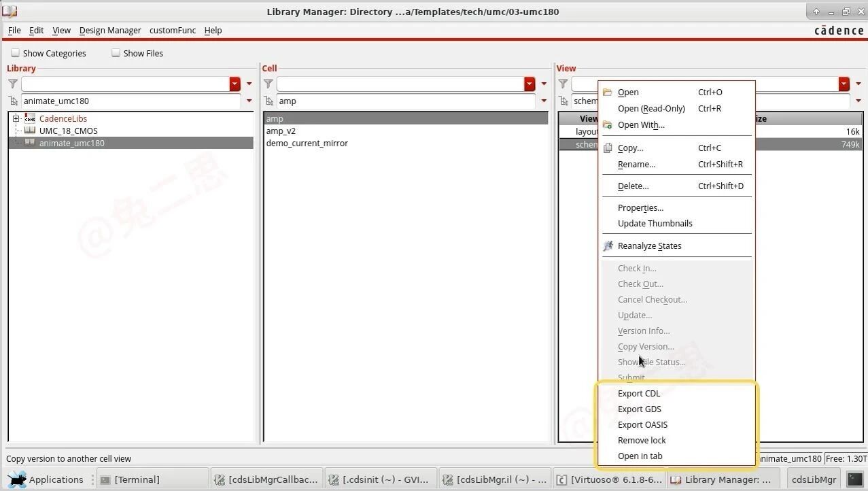Select the amp cell row
Image resolution: width=868 pixels, height=491 pixels.
pos(406,118)
